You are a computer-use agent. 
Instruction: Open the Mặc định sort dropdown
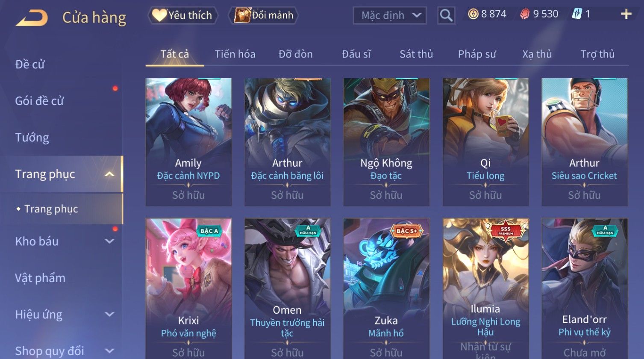point(390,15)
